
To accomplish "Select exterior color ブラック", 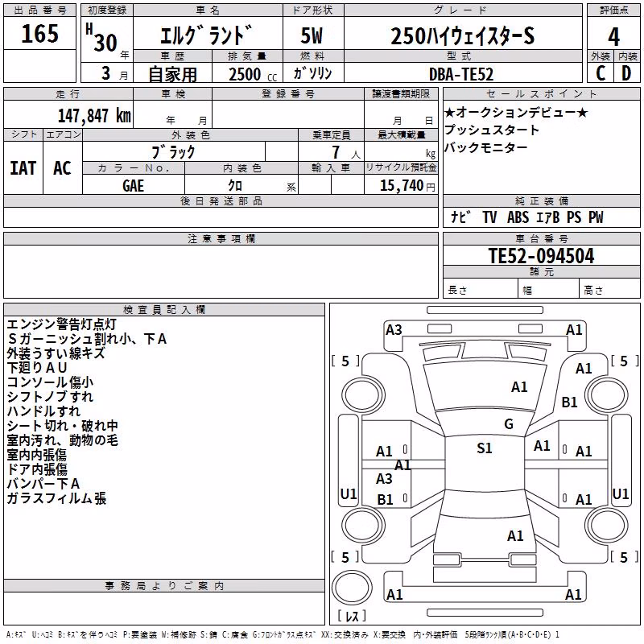I will [173, 152].
